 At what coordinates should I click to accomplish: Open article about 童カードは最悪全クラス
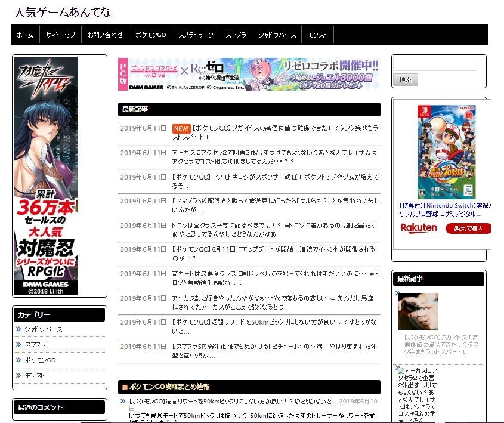point(275,278)
